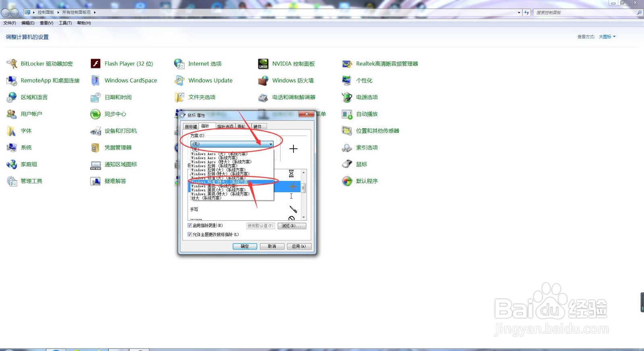Expand arrow after 控制面板 breadcrumb
The width and height of the screenshot is (644, 351).
[58, 12]
